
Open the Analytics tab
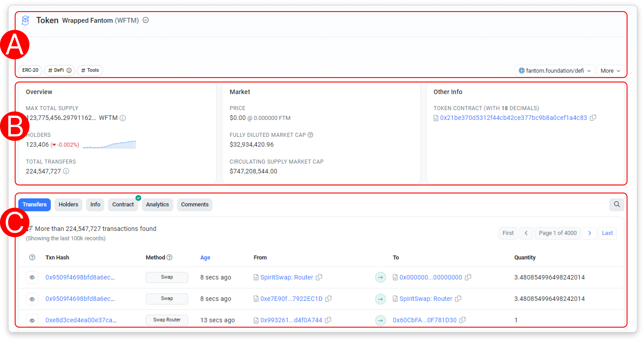(157, 204)
